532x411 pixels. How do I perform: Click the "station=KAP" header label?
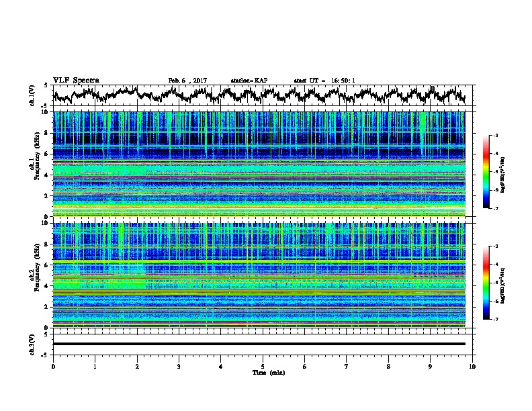(x=249, y=81)
